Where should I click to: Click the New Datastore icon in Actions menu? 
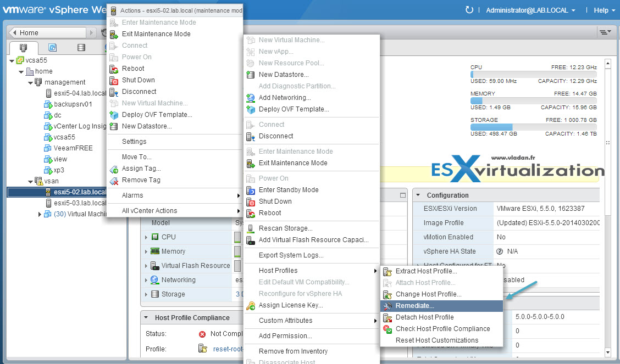[x=114, y=126]
